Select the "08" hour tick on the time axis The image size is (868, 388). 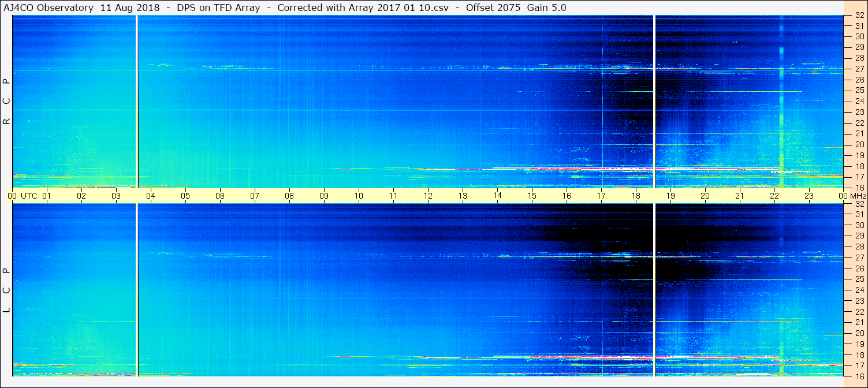tap(289, 196)
